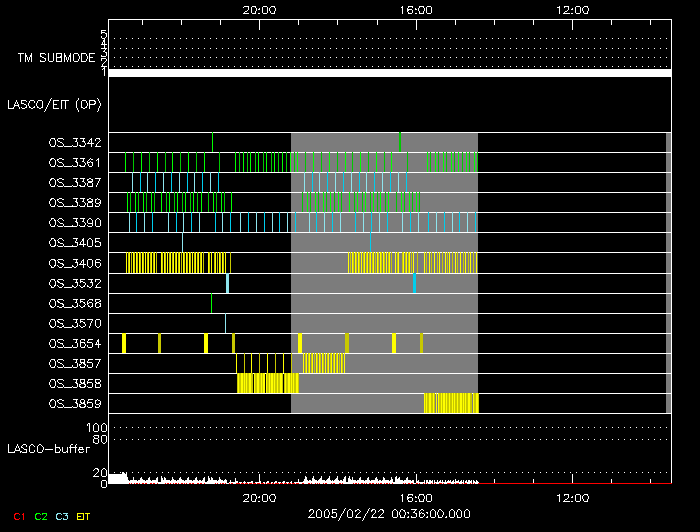The width and height of the screenshot is (700, 532).
Task: Click the green C2 legend entry
Action: pyautogui.click(x=41, y=516)
